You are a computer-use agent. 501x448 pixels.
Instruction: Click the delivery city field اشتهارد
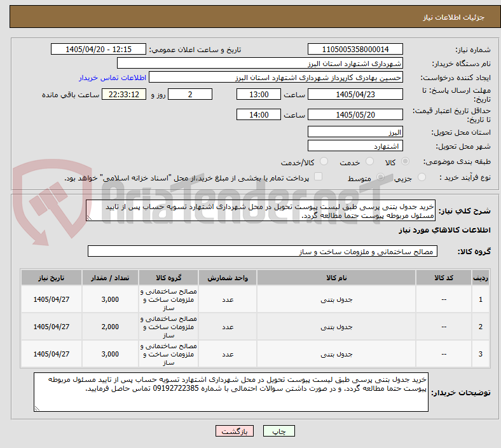pos(355,146)
